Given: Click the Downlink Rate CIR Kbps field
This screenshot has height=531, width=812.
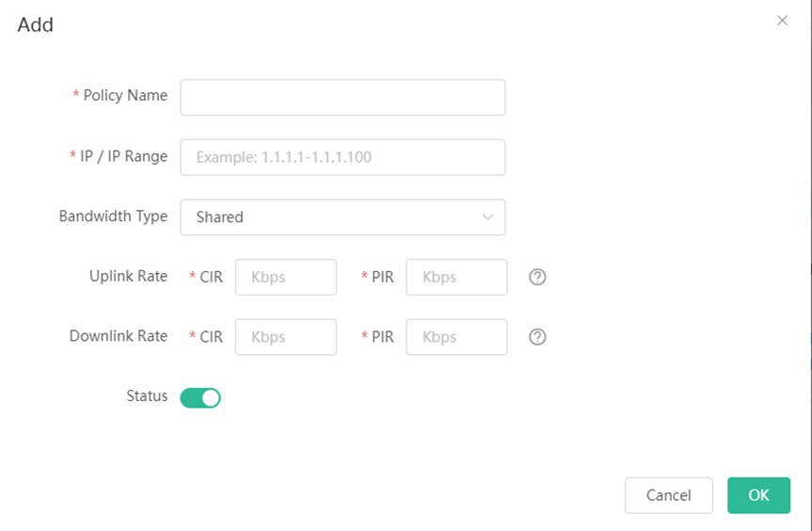Looking at the screenshot, I should [x=286, y=337].
